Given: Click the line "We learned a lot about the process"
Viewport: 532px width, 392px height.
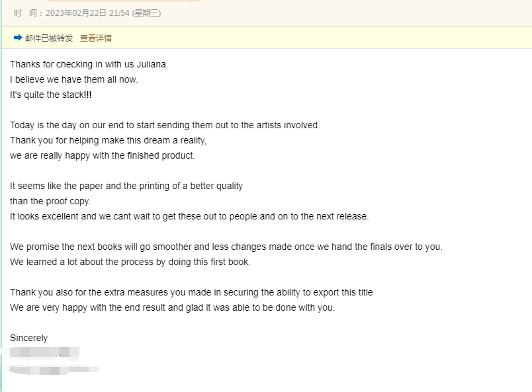Looking at the screenshot, I should click(130, 262).
